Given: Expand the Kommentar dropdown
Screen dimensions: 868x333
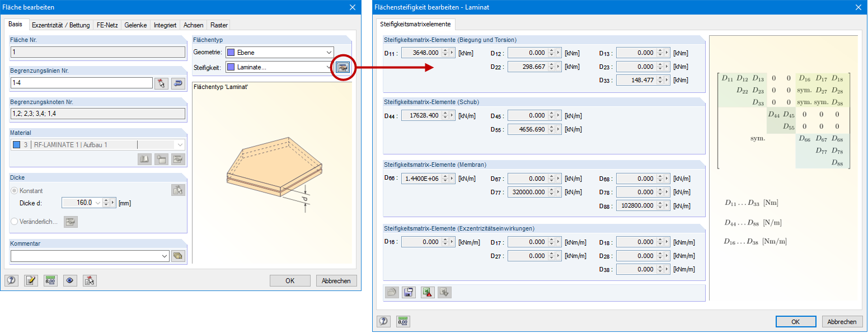Looking at the screenshot, I should click(164, 256).
